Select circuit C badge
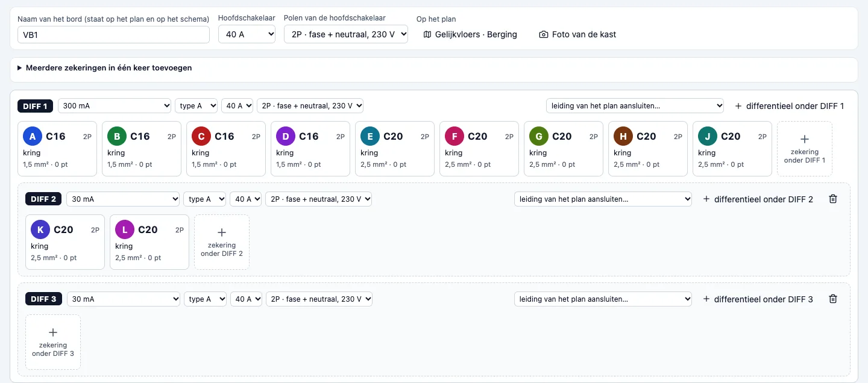This screenshot has width=868, height=383. point(201,136)
